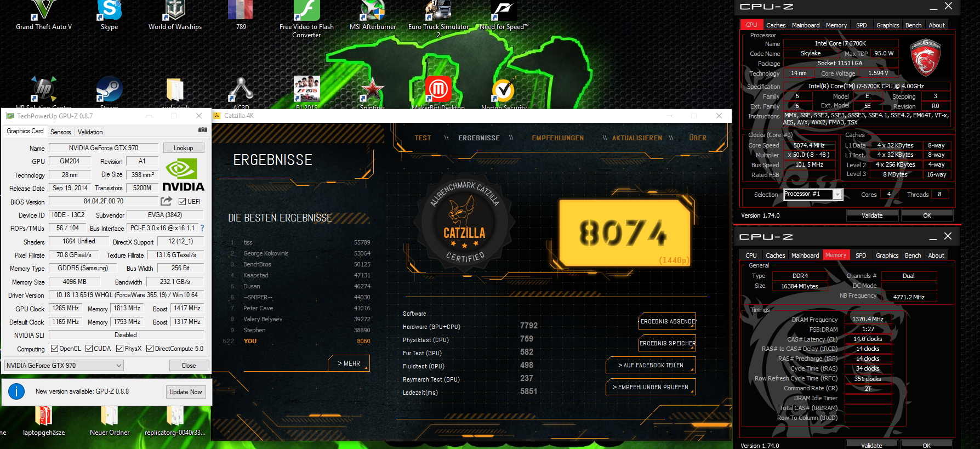Open the Neuer Ordner folder
980x449 pixels.
[x=109, y=422]
